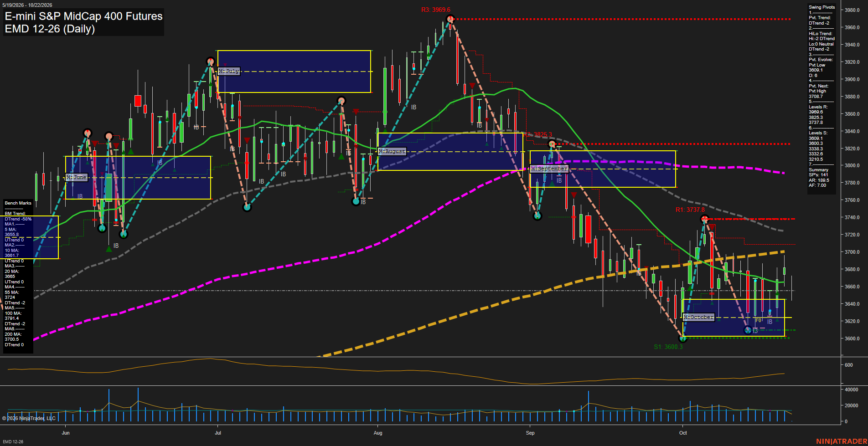Click the Levels S: heading in Swing Pivots
The image size is (868, 446).
pos(819,133)
